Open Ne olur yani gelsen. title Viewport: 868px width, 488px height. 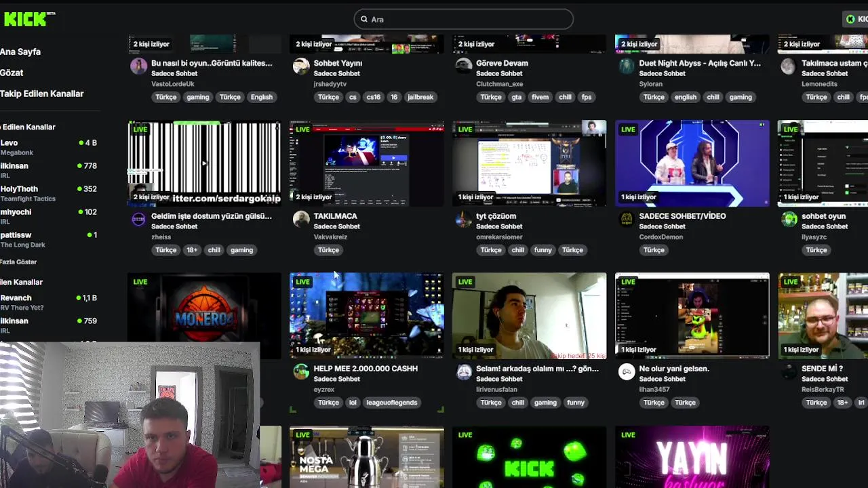pos(674,369)
